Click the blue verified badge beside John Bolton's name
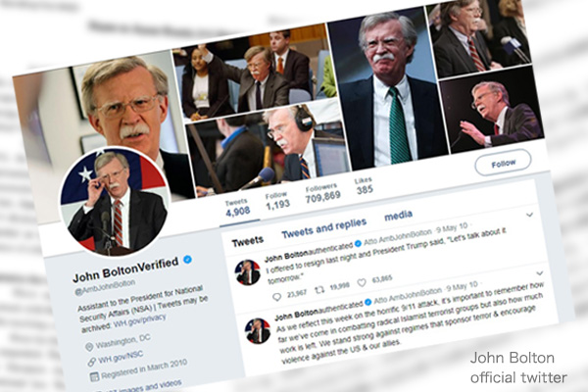The width and height of the screenshot is (588, 392). click(187, 260)
